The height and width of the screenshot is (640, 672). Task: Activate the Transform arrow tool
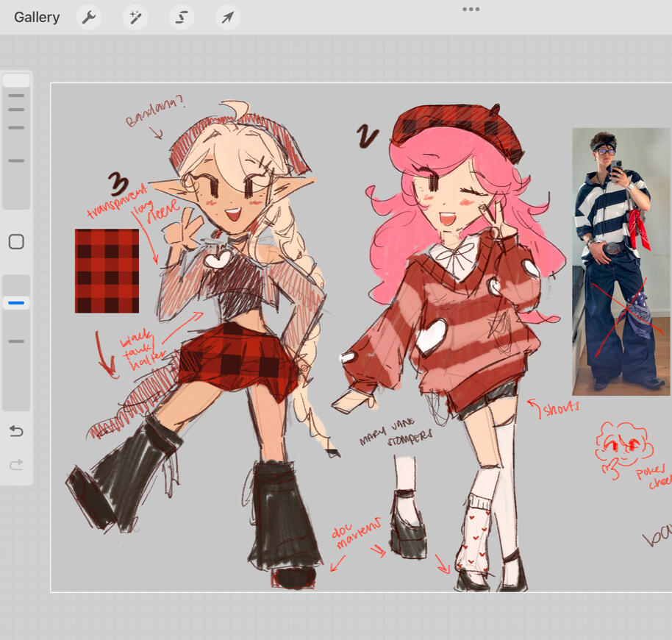pyautogui.click(x=228, y=18)
